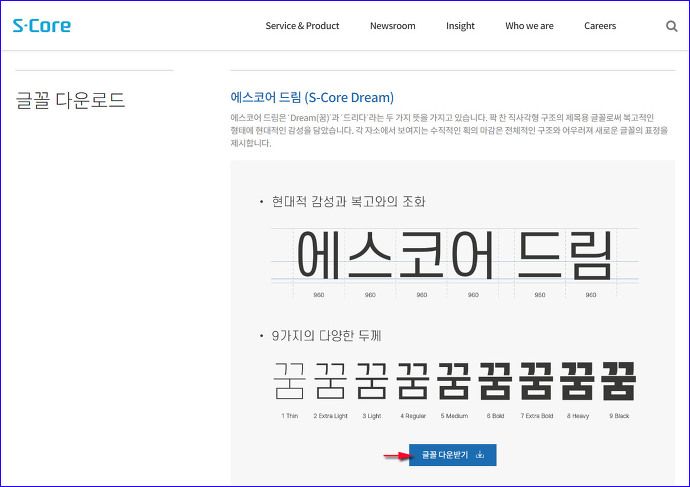Click the blue 글꼴 다운받기 download button
690x487 pixels.
pos(452,455)
